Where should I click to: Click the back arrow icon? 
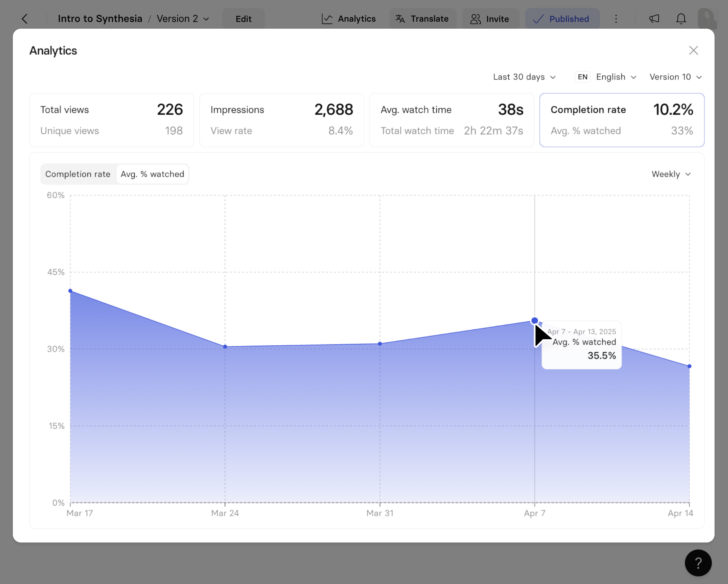[25, 19]
